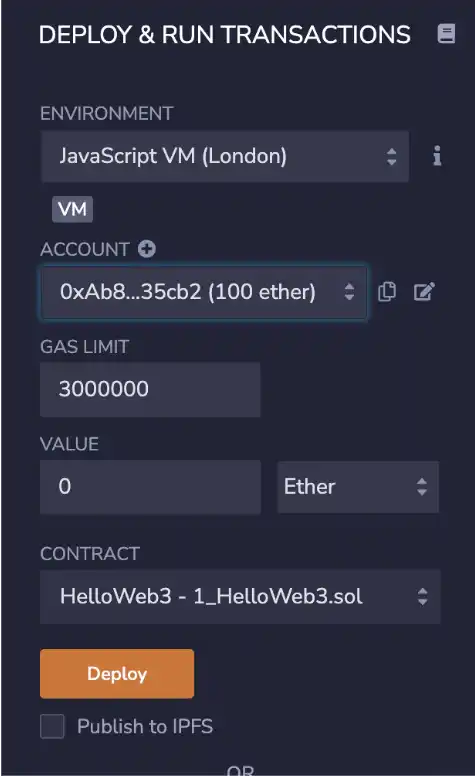This screenshot has height=776, width=475.
Task: Click the Deploy & Run Transactions title
Action: pyautogui.click(x=225, y=35)
